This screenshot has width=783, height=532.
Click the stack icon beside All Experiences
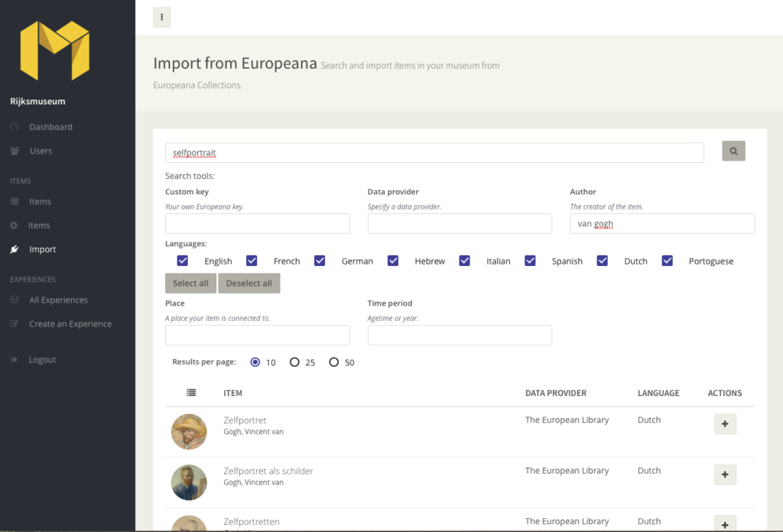[x=15, y=300]
